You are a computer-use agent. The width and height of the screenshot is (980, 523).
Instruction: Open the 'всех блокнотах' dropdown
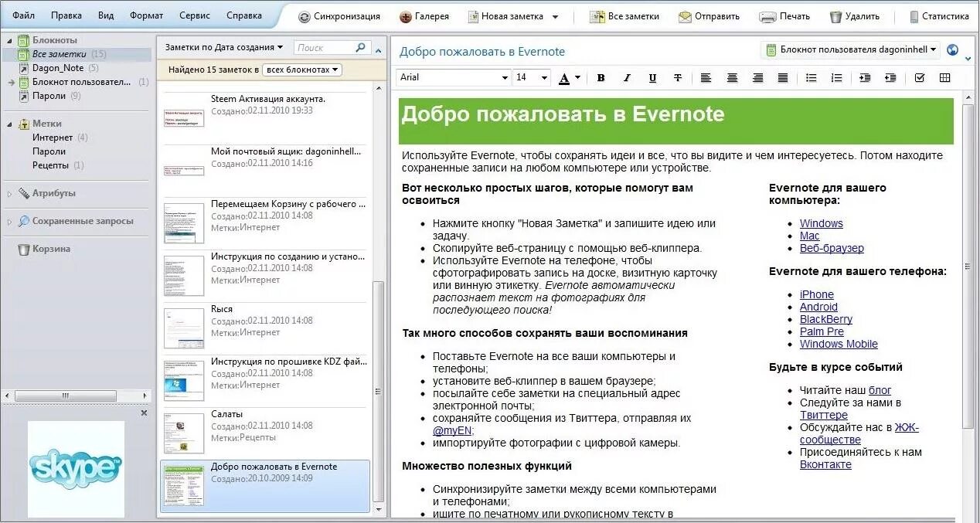302,70
